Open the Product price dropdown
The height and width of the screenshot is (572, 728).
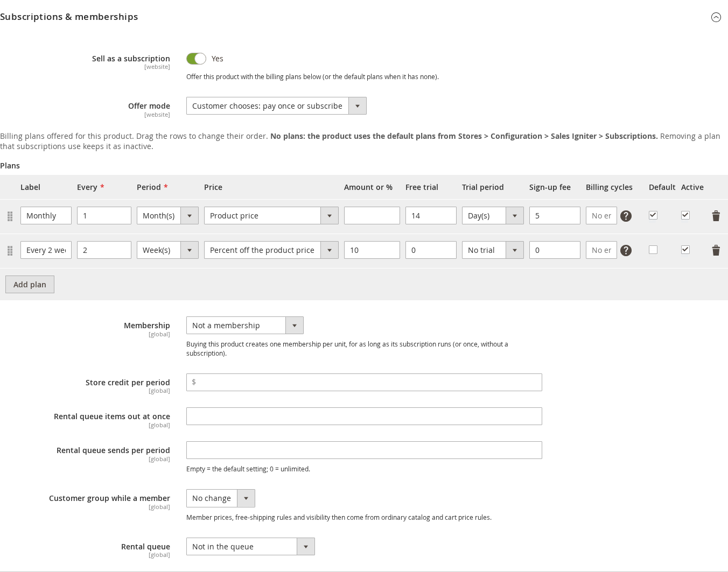pyautogui.click(x=271, y=216)
